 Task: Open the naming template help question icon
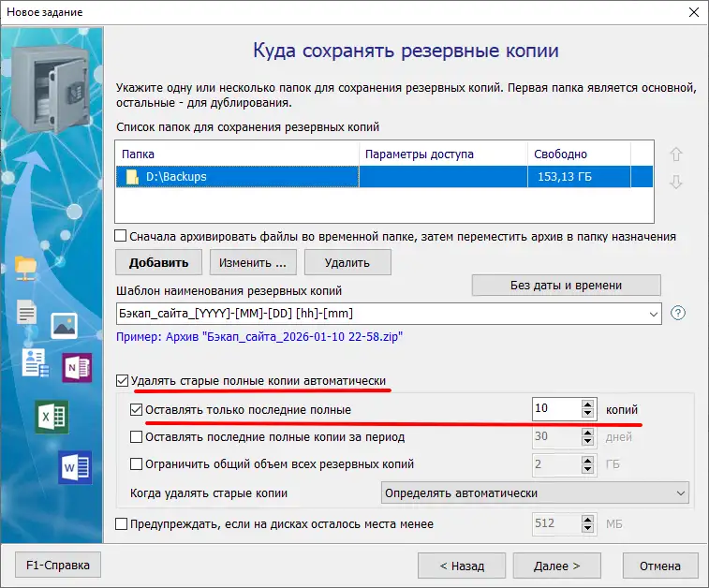click(678, 313)
